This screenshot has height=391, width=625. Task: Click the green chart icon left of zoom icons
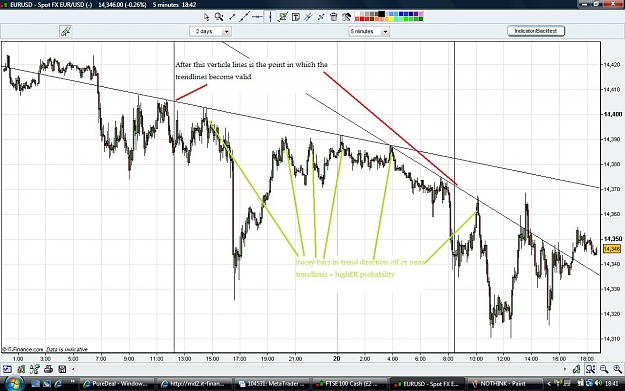point(576,369)
